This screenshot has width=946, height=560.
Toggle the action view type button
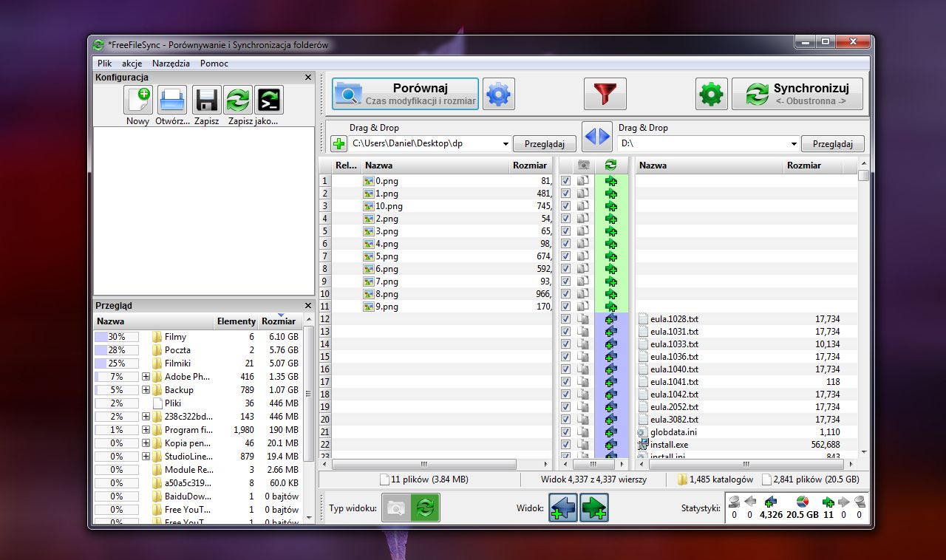[x=426, y=508]
